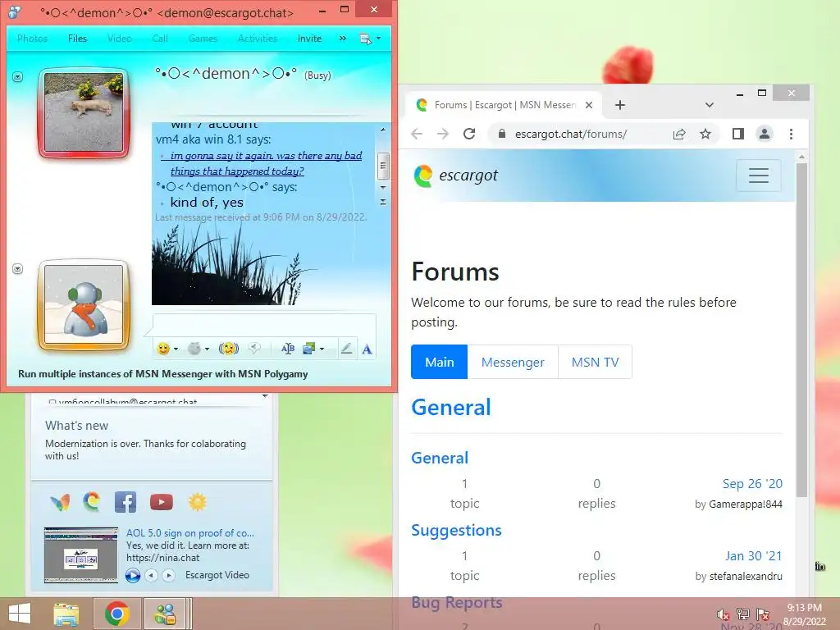Click Files in the chat window menu
Screen dimensions: 840x630
[x=77, y=39]
